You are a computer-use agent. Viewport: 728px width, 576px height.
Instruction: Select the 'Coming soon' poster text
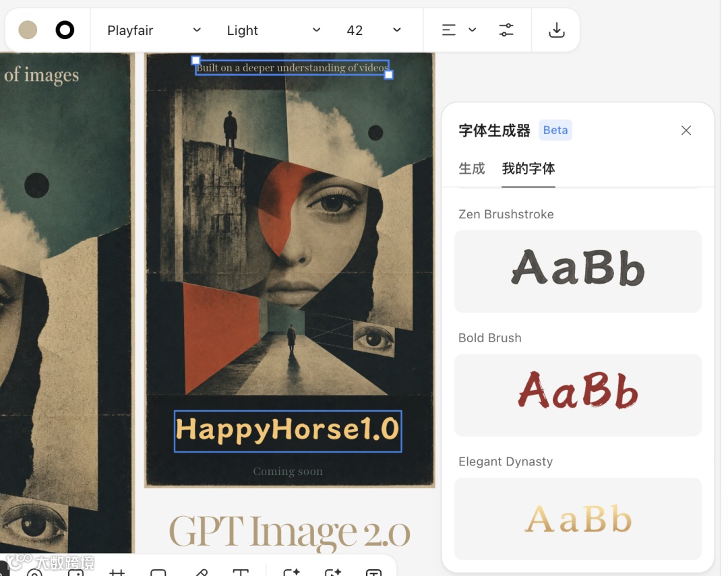pos(288,471)
